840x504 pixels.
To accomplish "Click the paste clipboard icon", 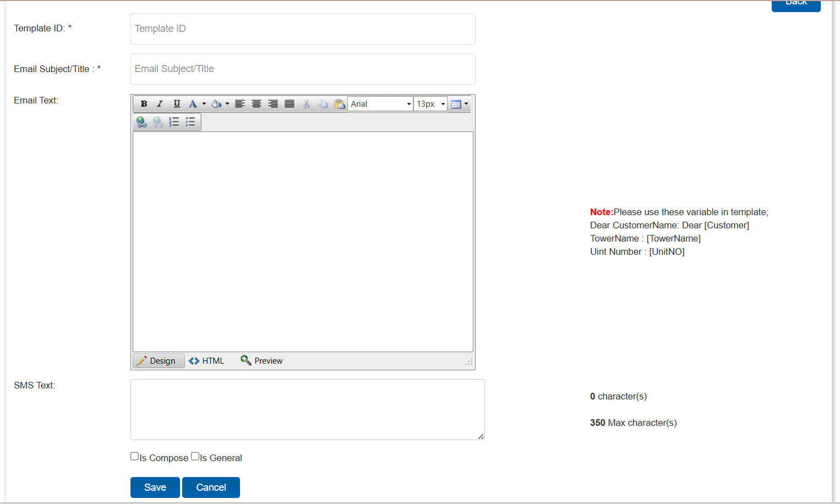I will click(340, 104).
